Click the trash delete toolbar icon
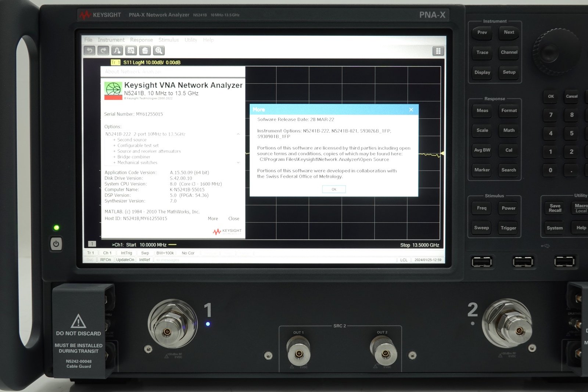This screenshot has width=588, height=392. [x=145, y=51]
